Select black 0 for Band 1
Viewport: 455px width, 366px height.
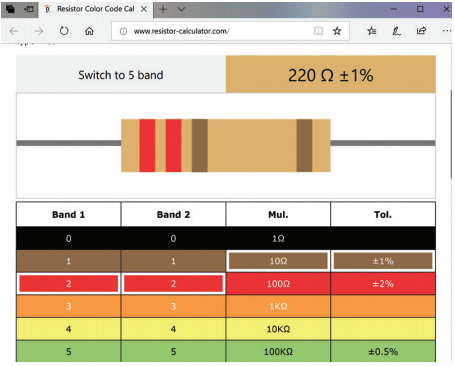(69, 238)
